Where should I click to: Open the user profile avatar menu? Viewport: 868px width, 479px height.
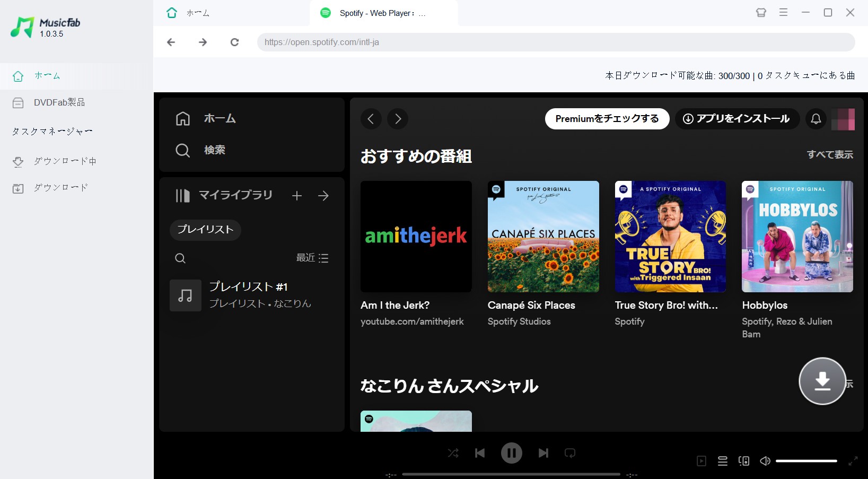coord(843,119)
